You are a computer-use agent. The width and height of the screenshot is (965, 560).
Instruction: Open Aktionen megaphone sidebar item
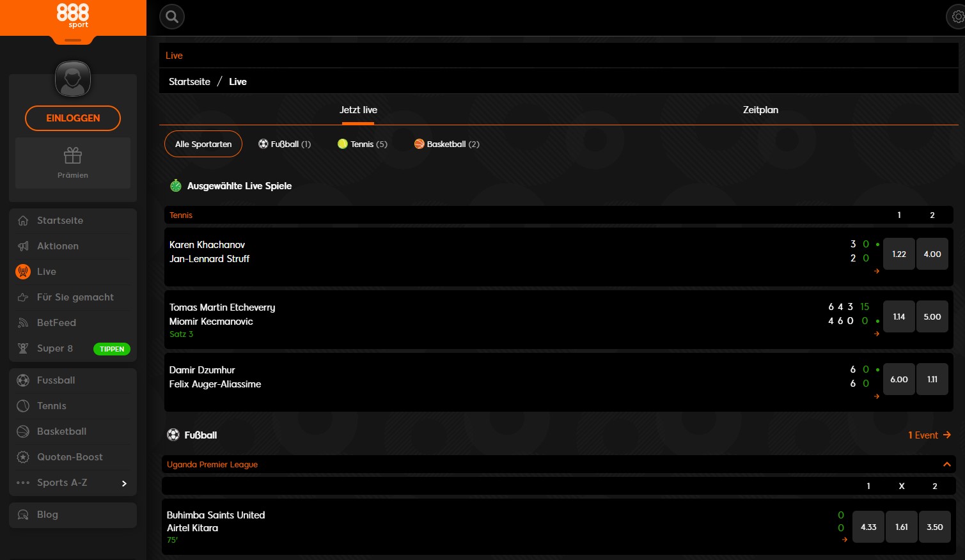pyautogui.click(x=58, y=246)
